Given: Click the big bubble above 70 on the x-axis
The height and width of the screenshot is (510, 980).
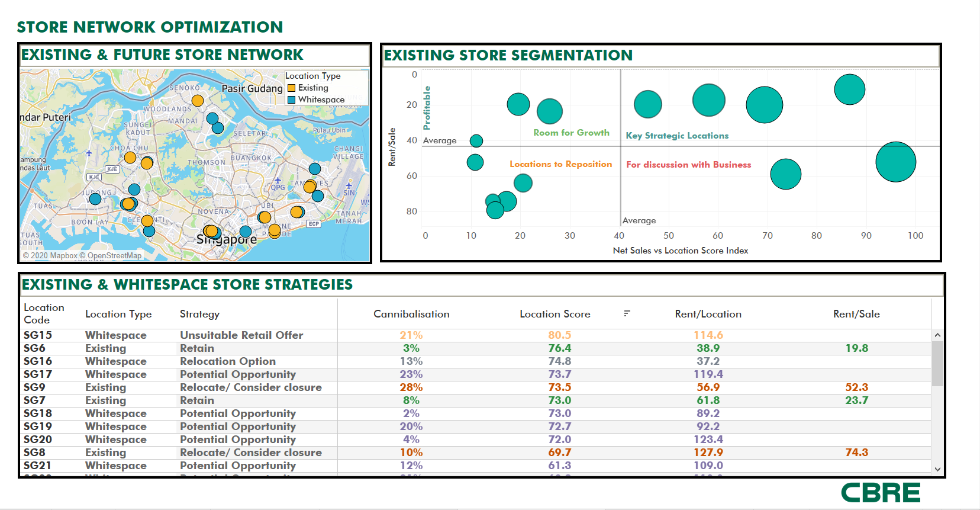Looking at the screenshot, I should click(x=765, y=105).
